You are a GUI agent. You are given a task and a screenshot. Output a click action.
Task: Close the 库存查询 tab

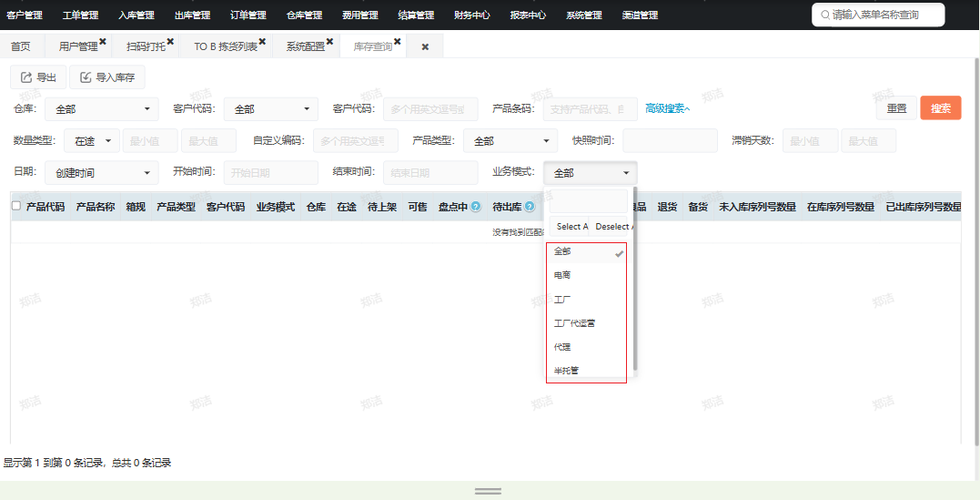397,41
